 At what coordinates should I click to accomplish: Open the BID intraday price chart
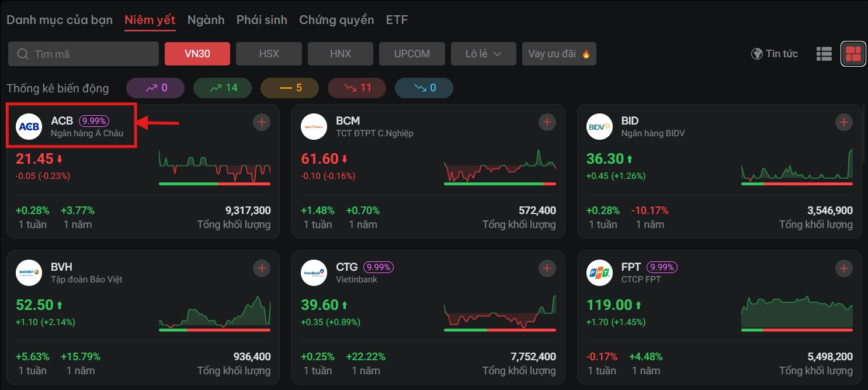click(797, 164)
